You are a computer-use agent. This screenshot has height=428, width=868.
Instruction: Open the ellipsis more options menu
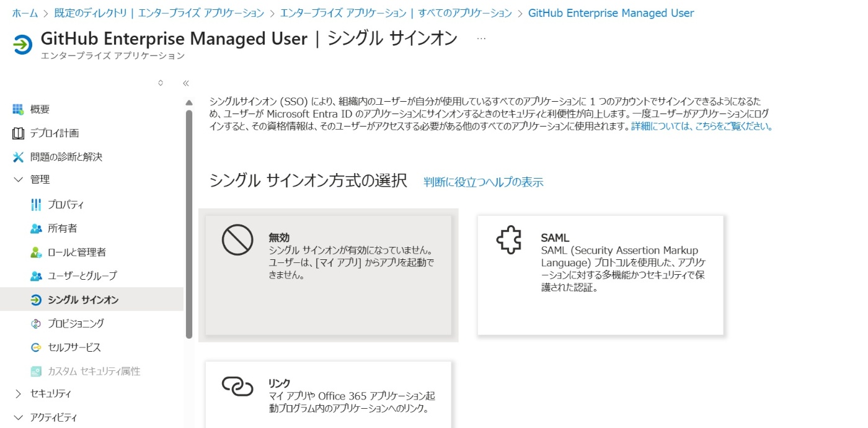481,38
